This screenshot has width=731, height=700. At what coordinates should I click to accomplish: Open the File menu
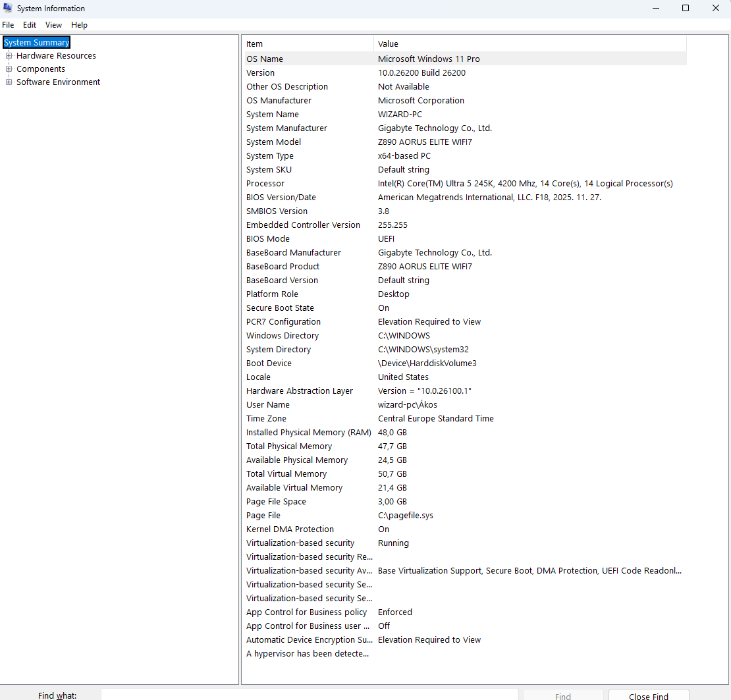pos(8,25)
